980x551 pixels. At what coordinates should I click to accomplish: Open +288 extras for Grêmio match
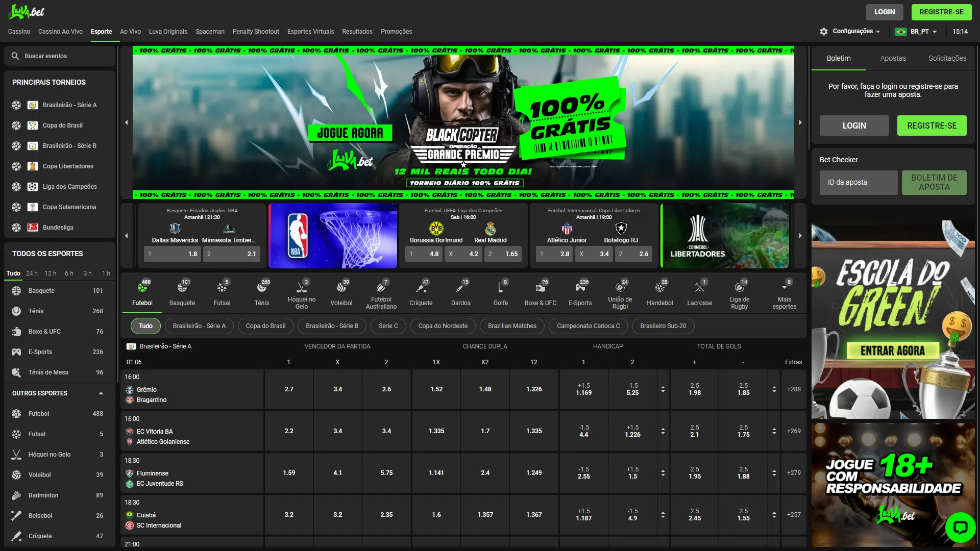click(x=794, y=389)
